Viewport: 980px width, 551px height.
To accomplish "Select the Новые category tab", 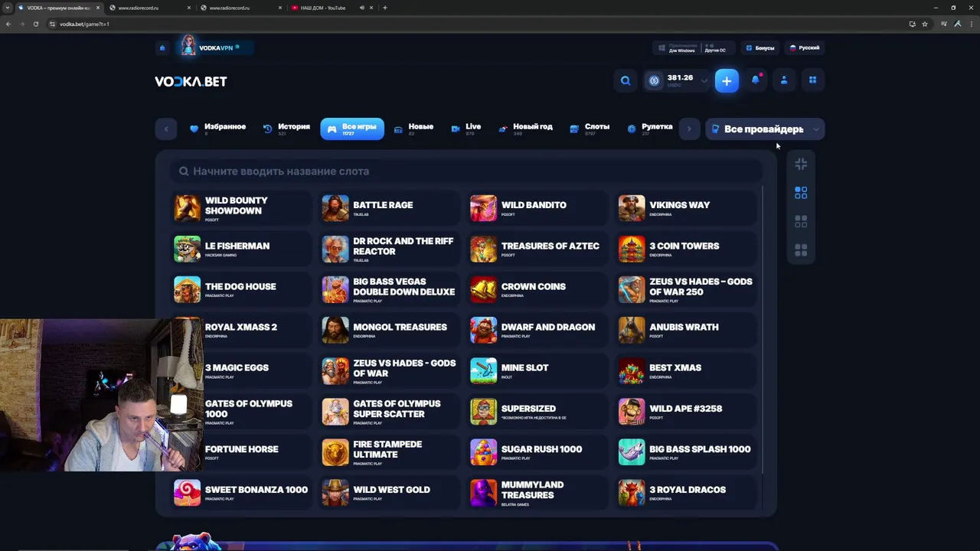I will (x=413, y=129).
